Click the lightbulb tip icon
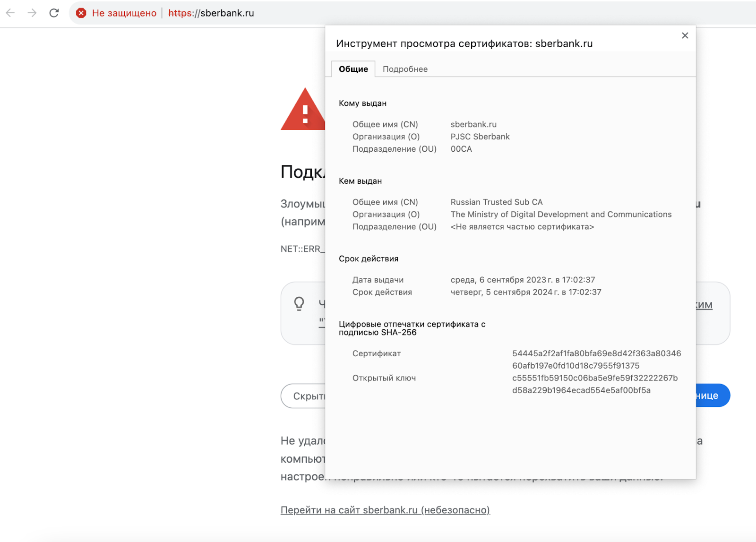Viewport: 756px width, 542px height. [299, 303]
